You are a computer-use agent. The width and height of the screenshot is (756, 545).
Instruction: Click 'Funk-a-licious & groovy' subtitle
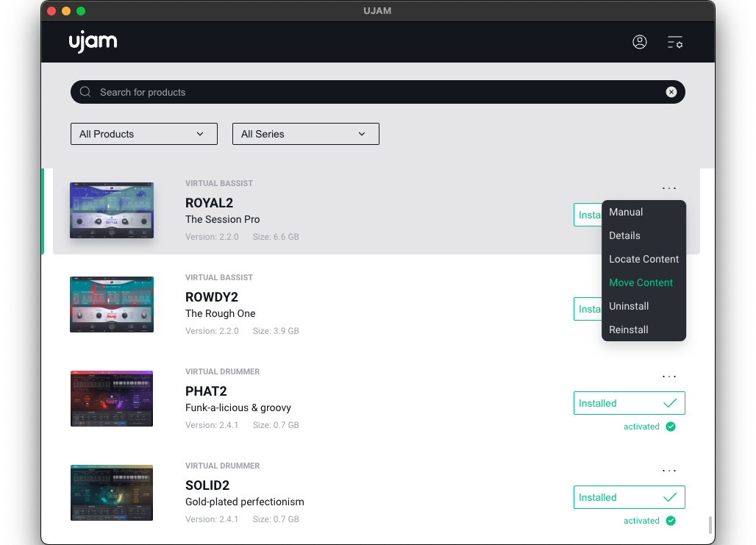(x=238, y=408)
